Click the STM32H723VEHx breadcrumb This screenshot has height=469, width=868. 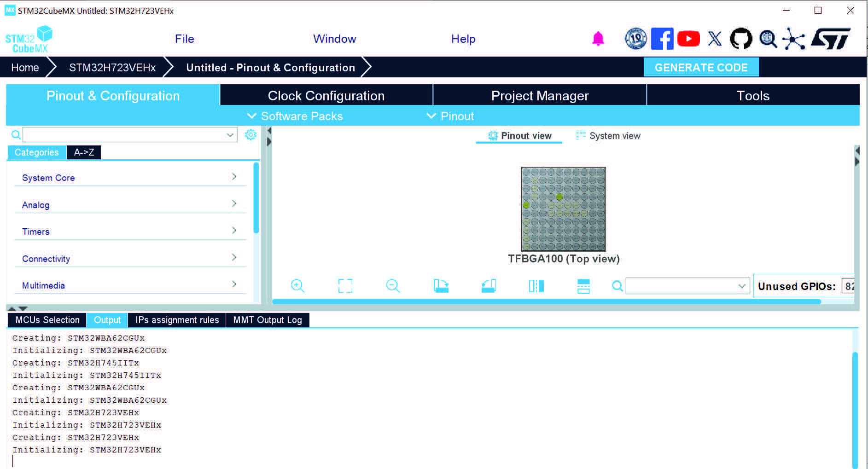point(112,68)
